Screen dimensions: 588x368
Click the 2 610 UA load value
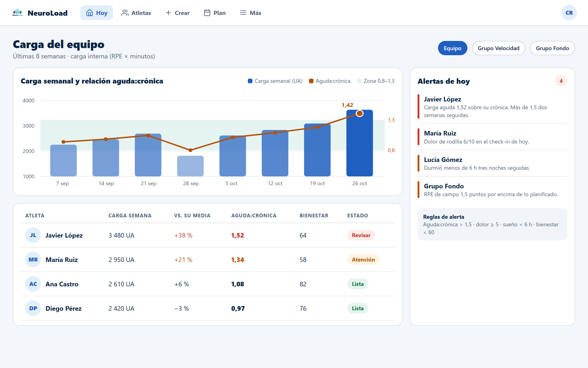(121, 284)
